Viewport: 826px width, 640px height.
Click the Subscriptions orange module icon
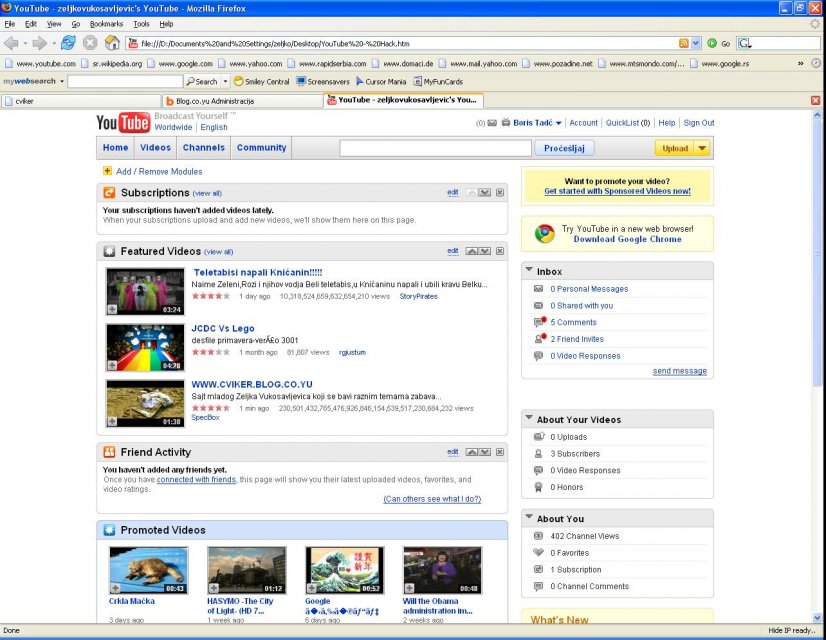pyautogui.click(x=109, y=193)
